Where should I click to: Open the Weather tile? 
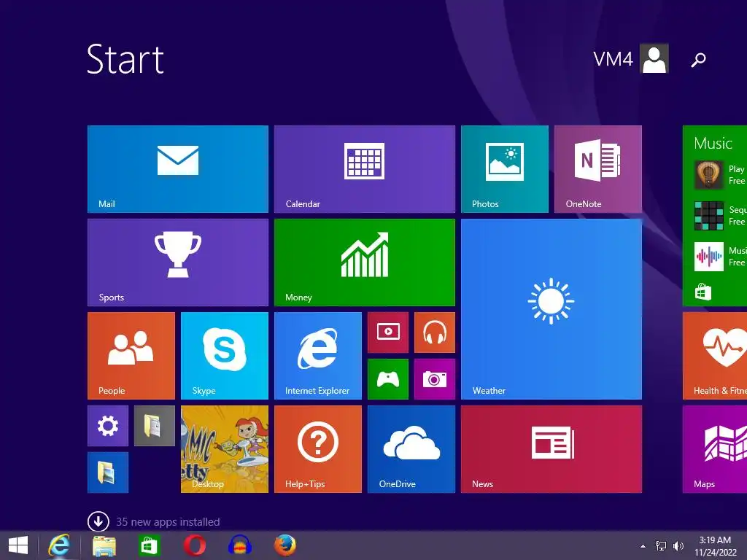pyautogui.click(x=551, y=309)
